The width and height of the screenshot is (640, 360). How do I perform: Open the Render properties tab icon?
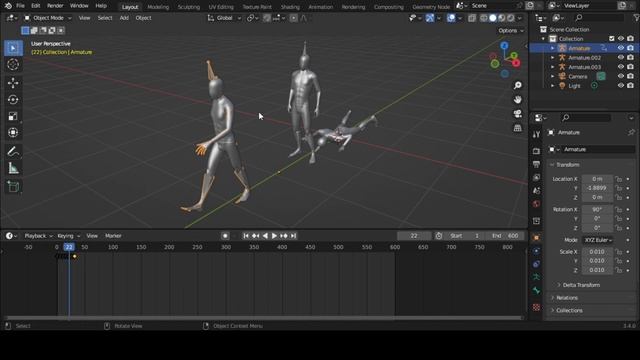point(536,151)
